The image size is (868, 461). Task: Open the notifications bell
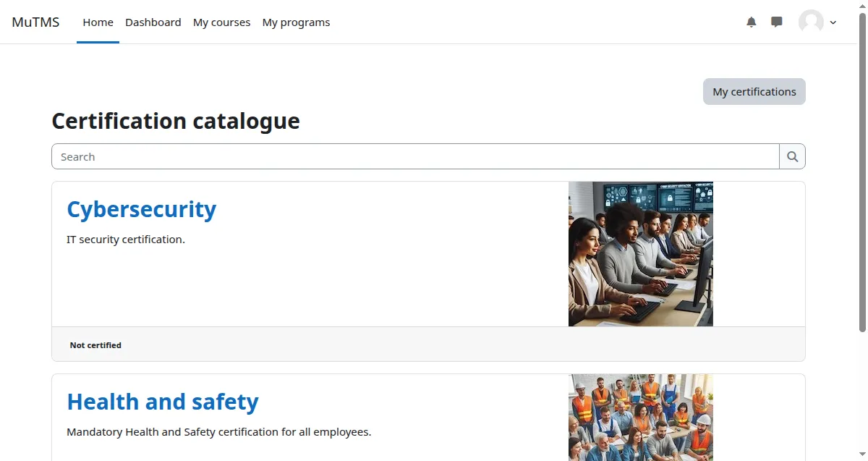[x=751, y=22]
